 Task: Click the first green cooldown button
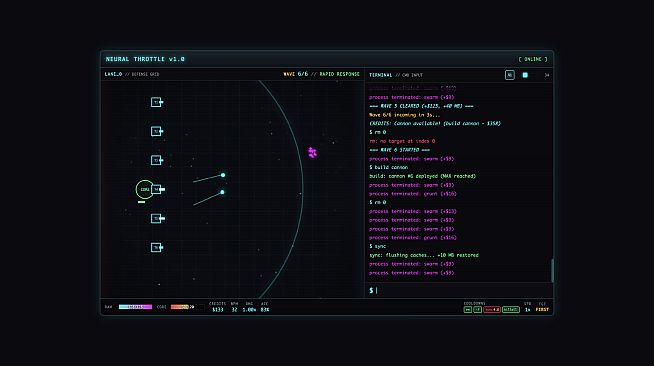click(468, 310)
